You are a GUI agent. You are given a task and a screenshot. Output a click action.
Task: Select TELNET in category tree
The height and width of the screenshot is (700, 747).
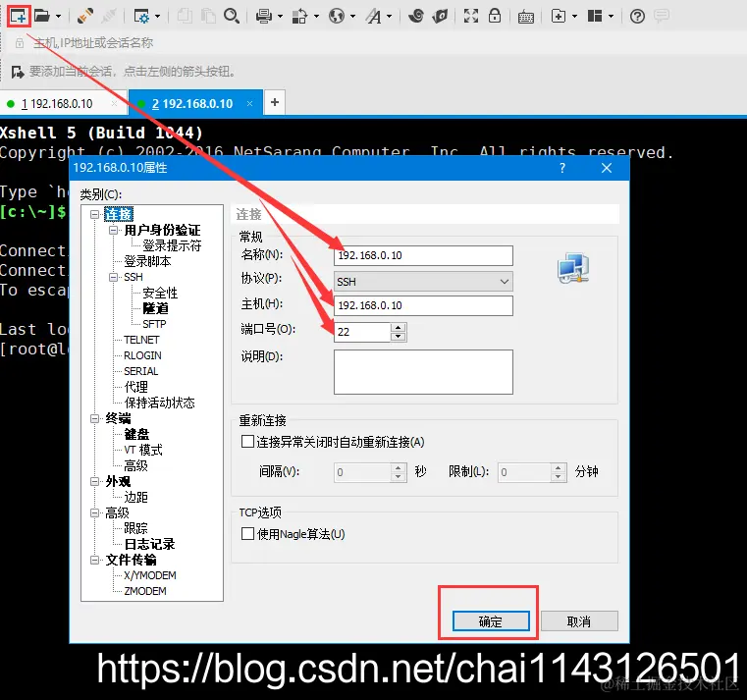(x=141, y=341)
